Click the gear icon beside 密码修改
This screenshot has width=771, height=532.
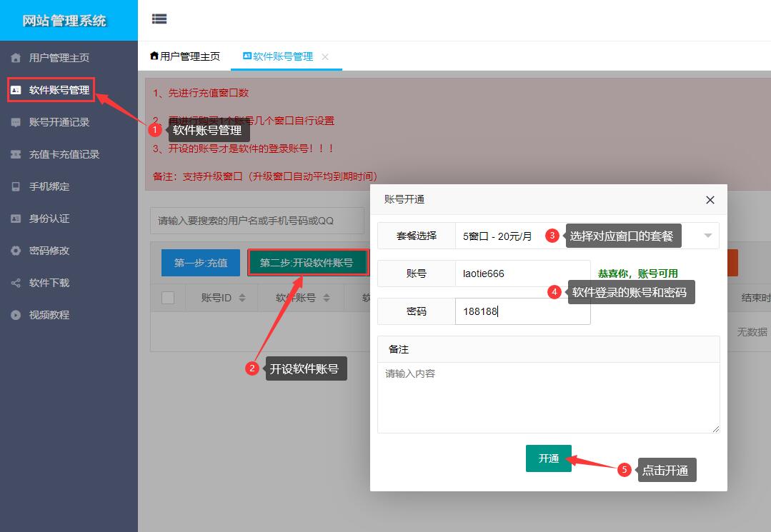coord(16,251)
